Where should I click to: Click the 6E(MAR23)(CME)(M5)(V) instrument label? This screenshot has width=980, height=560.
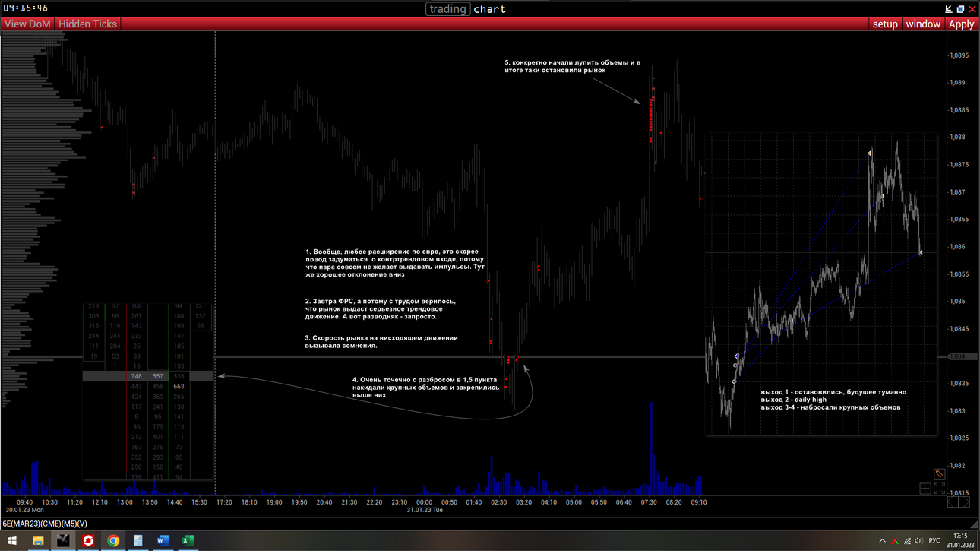(45, 524)
